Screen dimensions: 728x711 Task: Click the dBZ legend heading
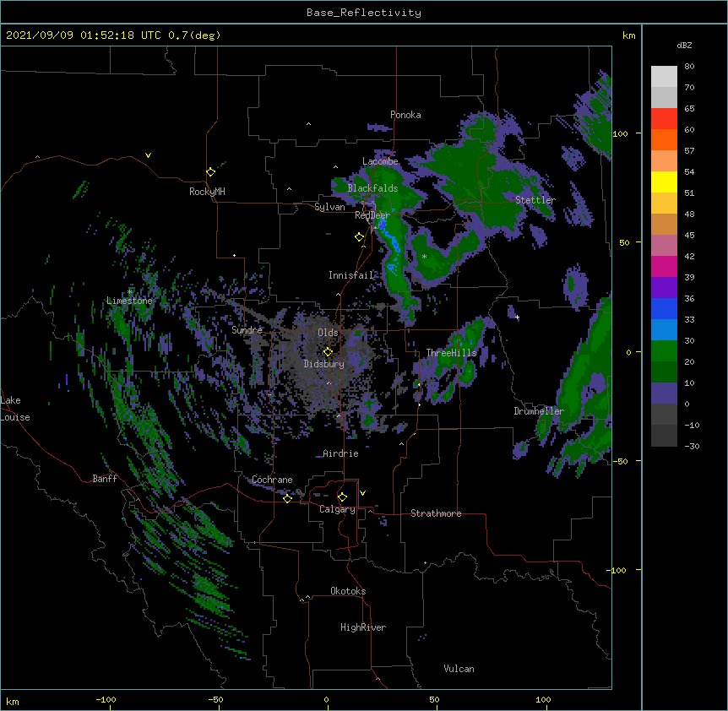tap(684, 46)
